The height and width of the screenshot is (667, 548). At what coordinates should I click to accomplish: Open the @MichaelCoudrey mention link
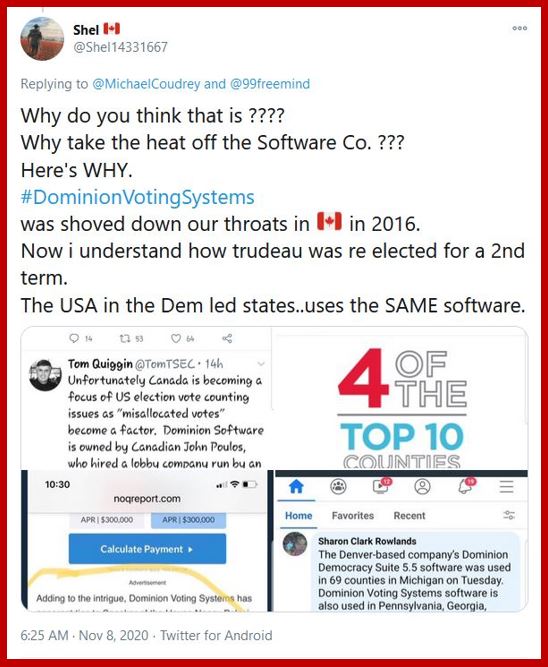pyautogui.click(x=146, y=84)
